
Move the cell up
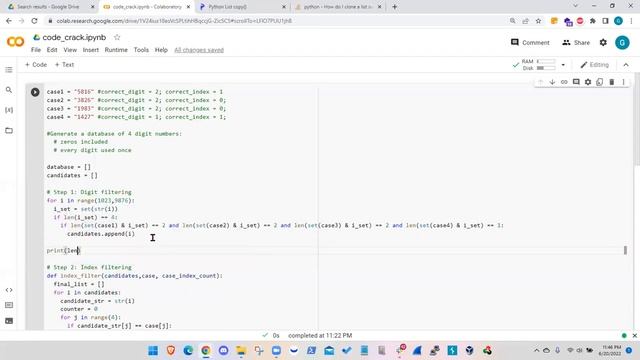(x=540, y=82)
